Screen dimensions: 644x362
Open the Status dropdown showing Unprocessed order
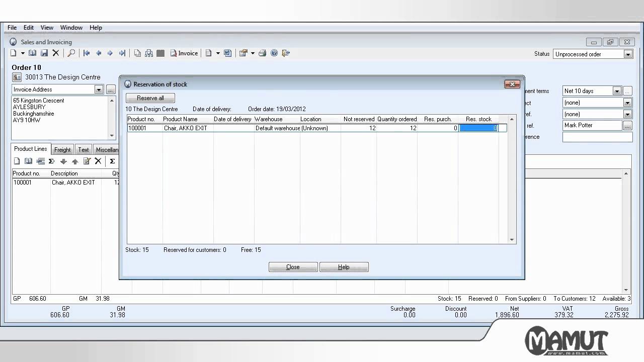628,54
